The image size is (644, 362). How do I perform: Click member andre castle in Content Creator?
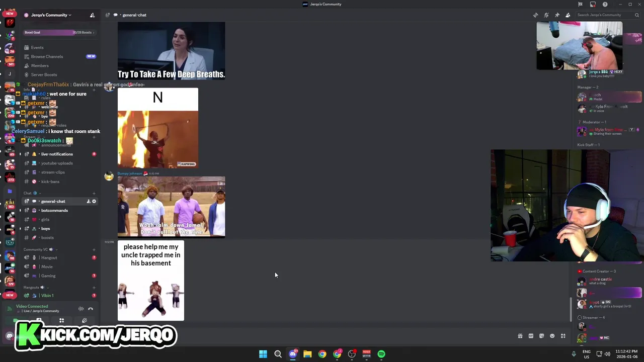tap(609, 281)
